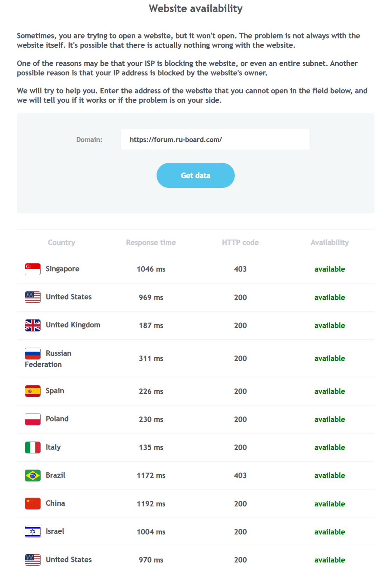Click the Brazil flag icon
Viewport: 392px width, 581px height.
click(33, 476)
